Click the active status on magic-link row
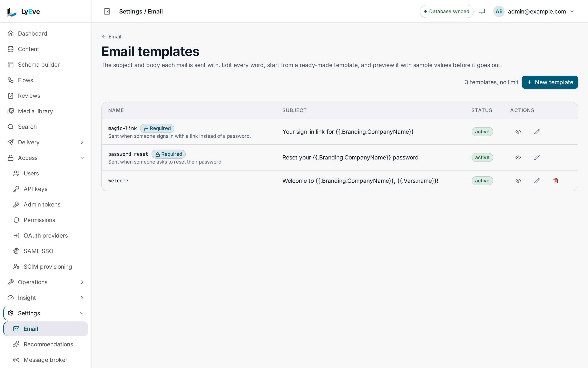Viewport: 588px width, 368px height. (482, 132)
